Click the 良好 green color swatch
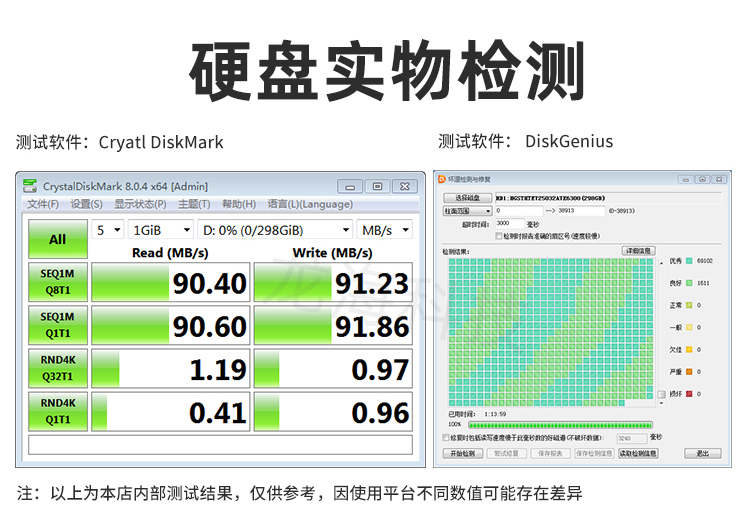This screenshot has width=750, height=532. tap(689, 283)
